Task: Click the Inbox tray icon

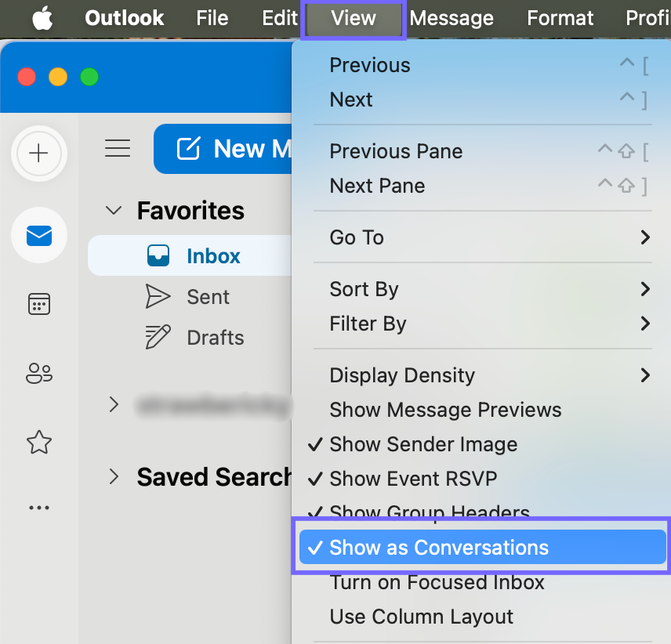Action: 158,255
